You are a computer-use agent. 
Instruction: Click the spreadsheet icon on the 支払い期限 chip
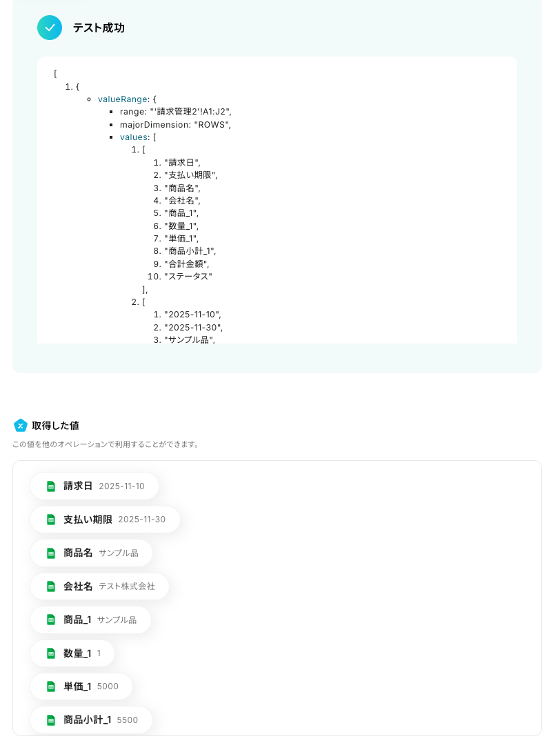[51, 520]
